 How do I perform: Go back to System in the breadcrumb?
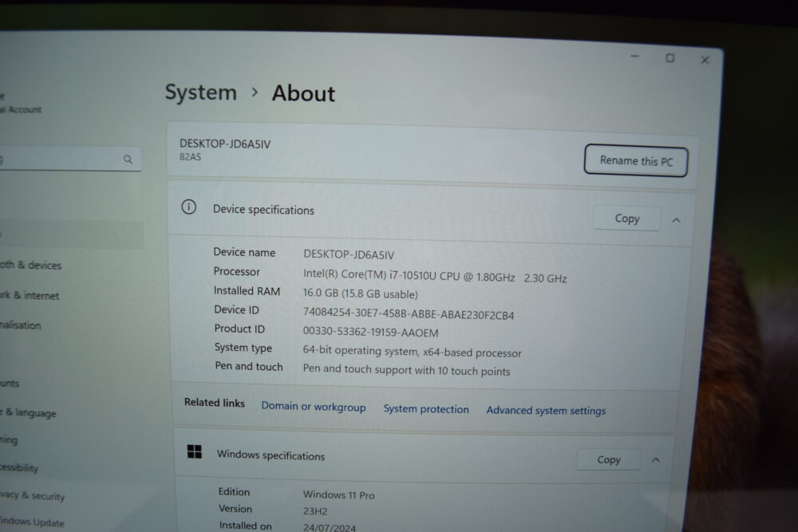[201, 93]
